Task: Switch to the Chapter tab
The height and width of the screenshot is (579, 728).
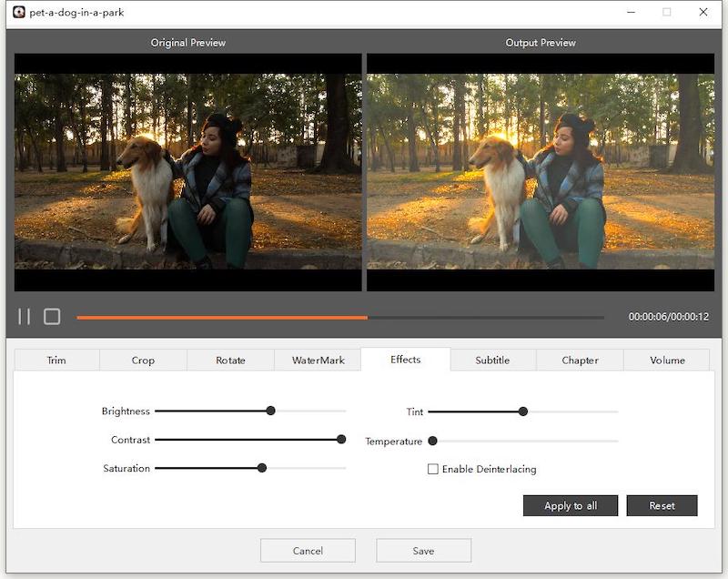Action: [580, 361]
